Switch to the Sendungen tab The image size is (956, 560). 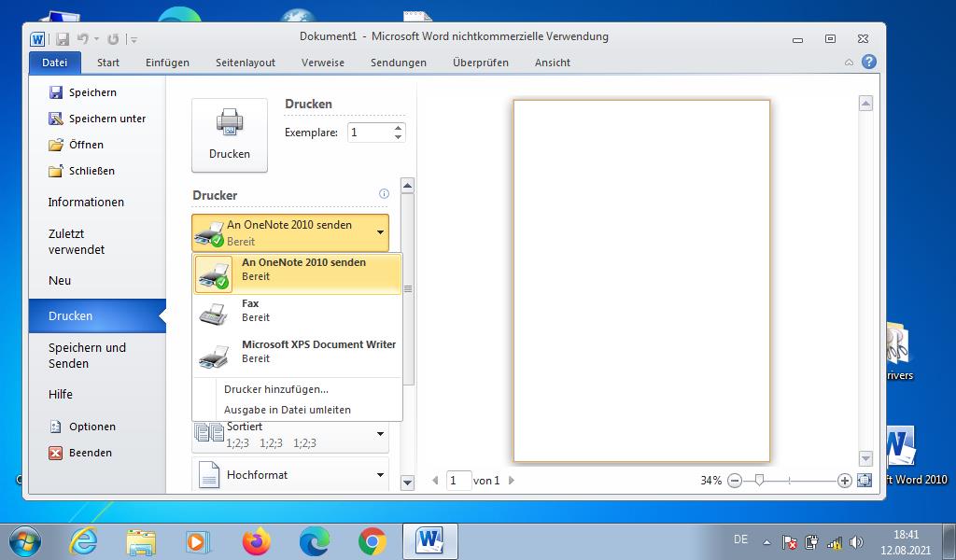[x=398, y=63]
